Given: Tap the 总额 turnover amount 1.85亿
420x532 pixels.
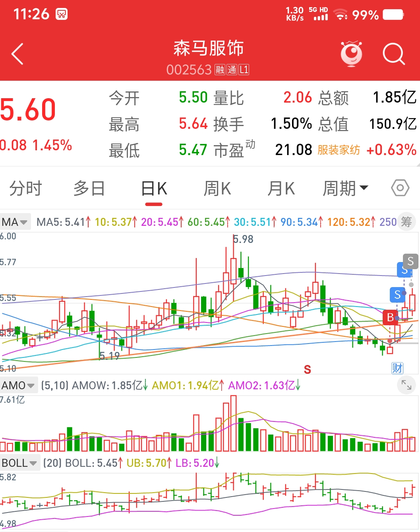Looking at the screenshot, I should pyautogui.click(x=395, y=97).
